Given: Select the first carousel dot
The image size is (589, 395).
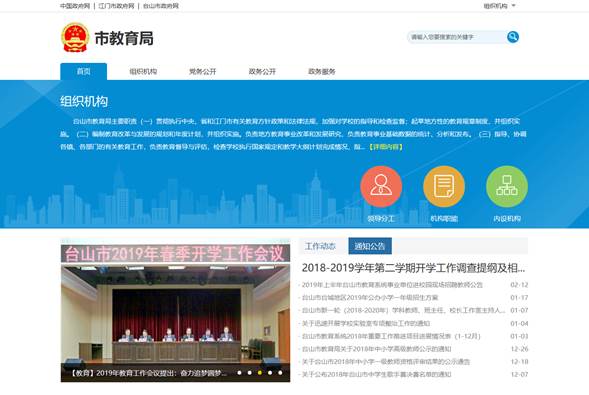Looking at the screenshot, I should [239, 372].
